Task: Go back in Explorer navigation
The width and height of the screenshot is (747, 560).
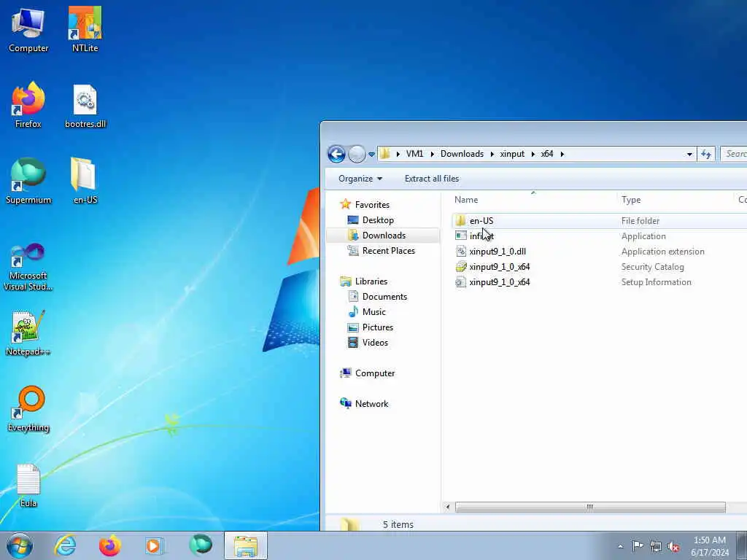Action: point(336,154)
